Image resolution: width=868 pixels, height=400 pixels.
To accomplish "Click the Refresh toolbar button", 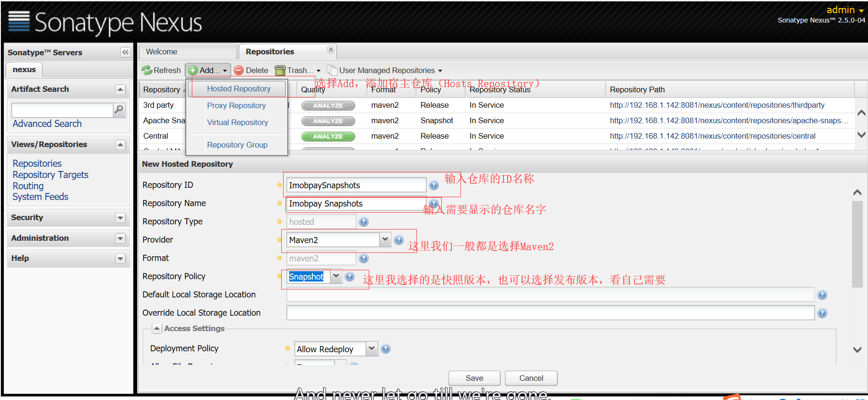I will click(161, 70).
